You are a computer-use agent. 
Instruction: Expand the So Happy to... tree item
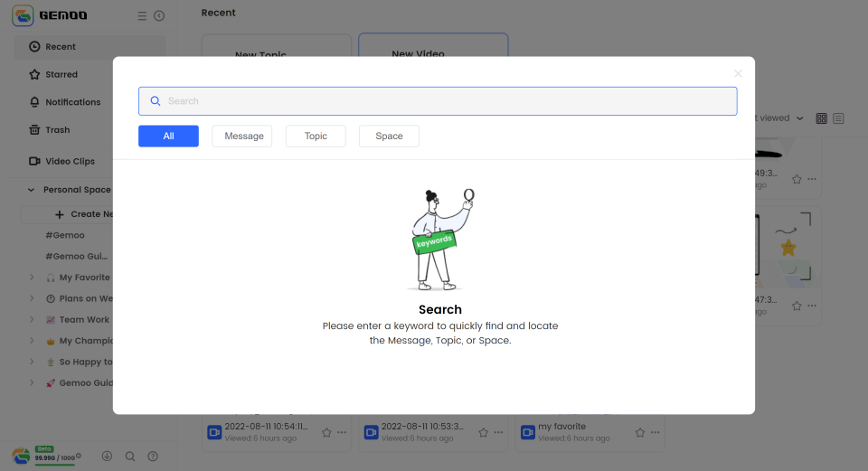[x=32, y=362]
